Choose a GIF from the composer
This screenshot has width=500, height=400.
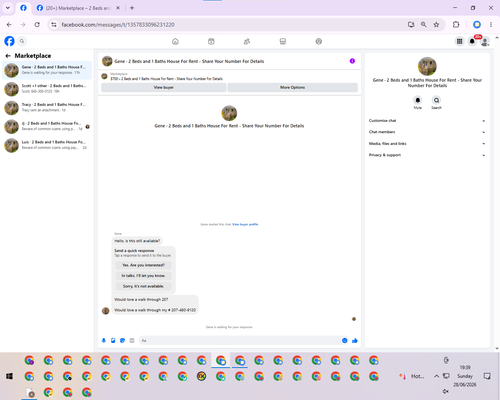point(132,340)
